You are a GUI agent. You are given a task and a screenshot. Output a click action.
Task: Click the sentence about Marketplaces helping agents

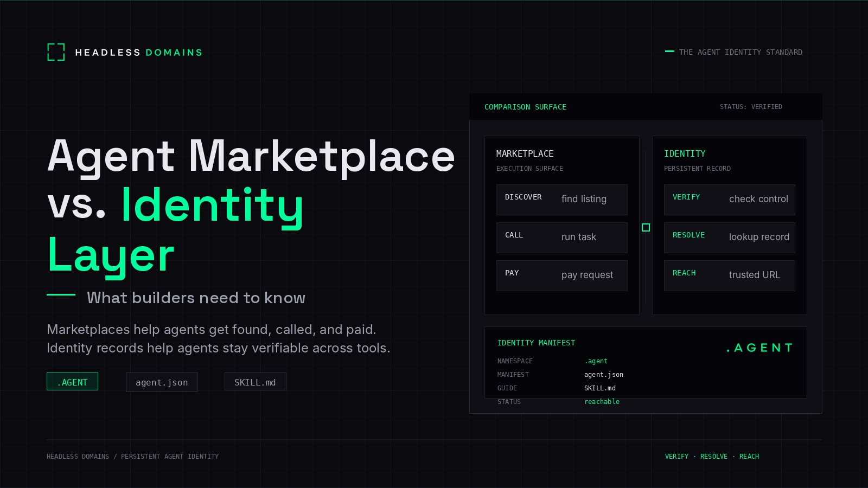[211, 330]
